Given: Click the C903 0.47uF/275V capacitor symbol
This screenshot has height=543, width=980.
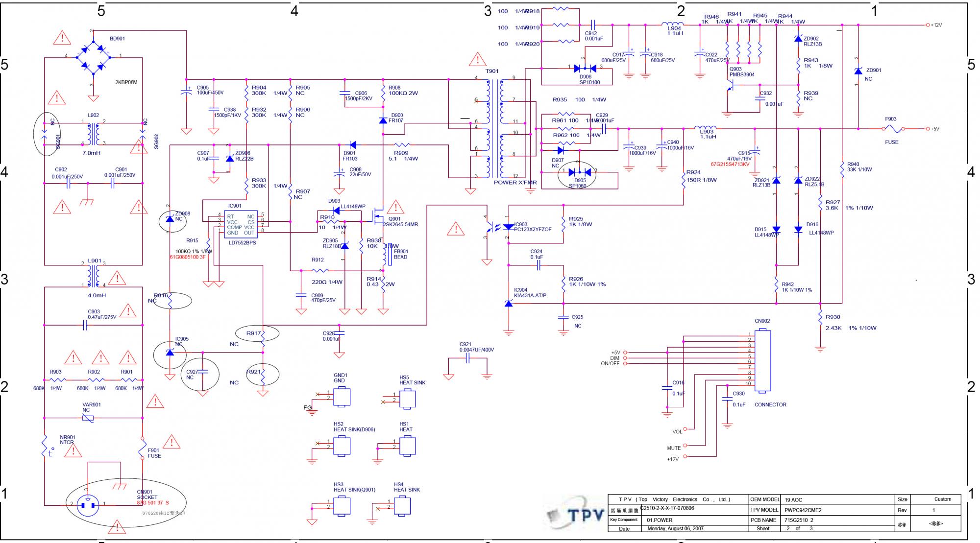Looking at the screenshot, I should tap(85, 325).
